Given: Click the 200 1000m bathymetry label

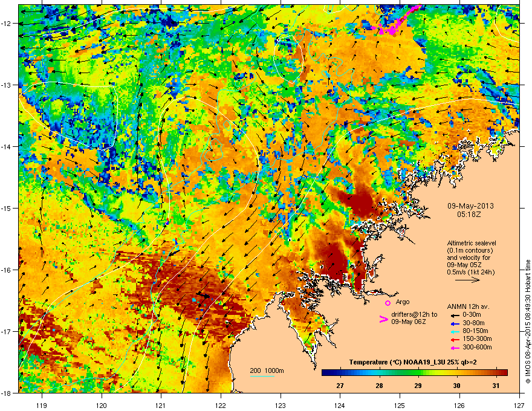Looking at the screenshot, I should pyautogui.click(x=267, y=371).
